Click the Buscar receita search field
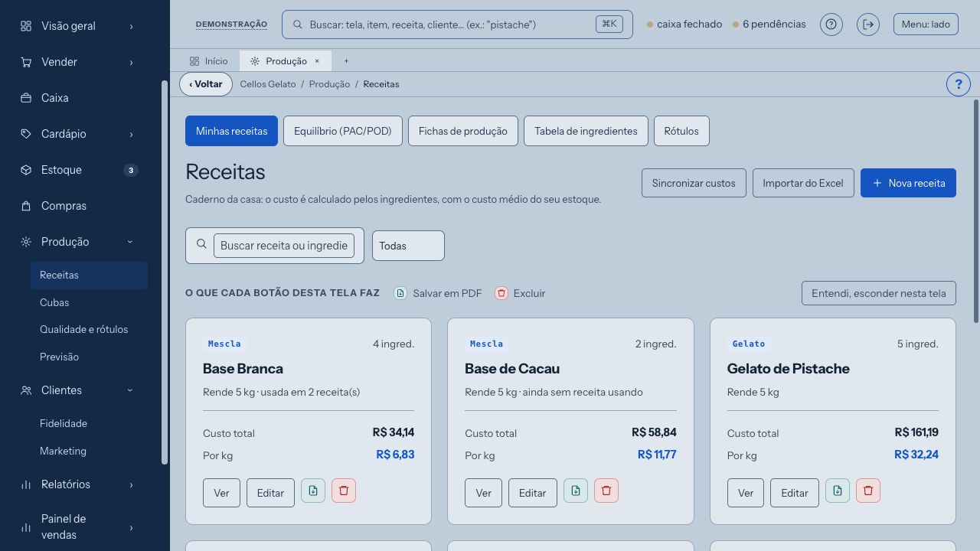 pyautogui.click(x=284, y=246)
